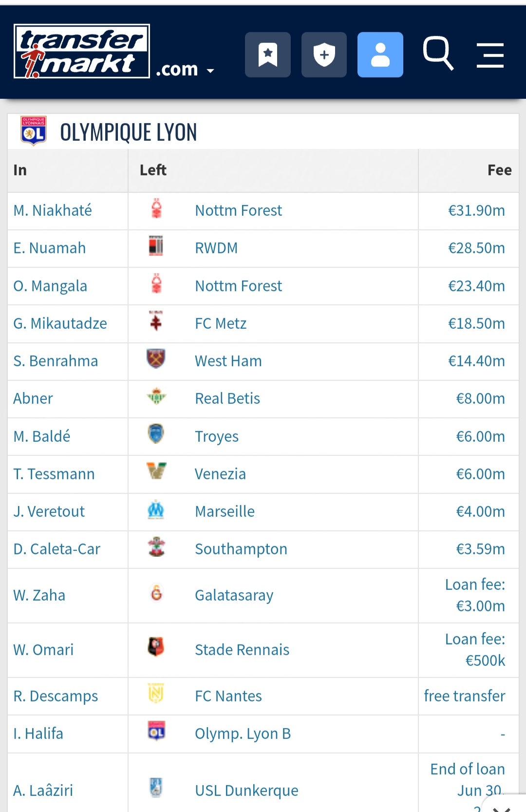Image resolution: width=526 pixels, height=812 pixels.
Task: Click the W. Zaha loan fee €3.00m
Action: (475, 595)
